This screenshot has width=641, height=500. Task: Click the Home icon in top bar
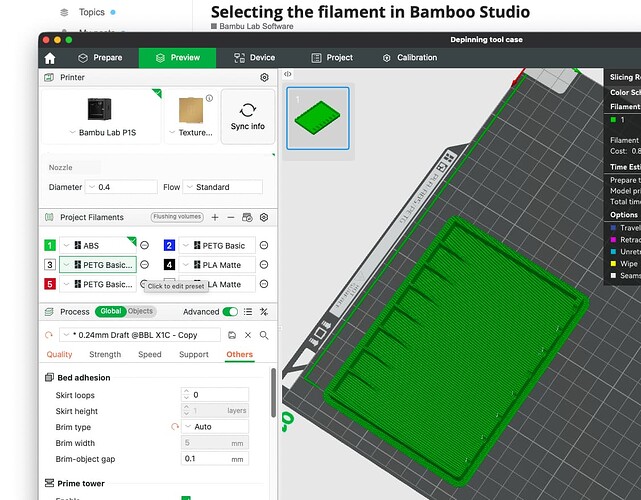[50, 58]
